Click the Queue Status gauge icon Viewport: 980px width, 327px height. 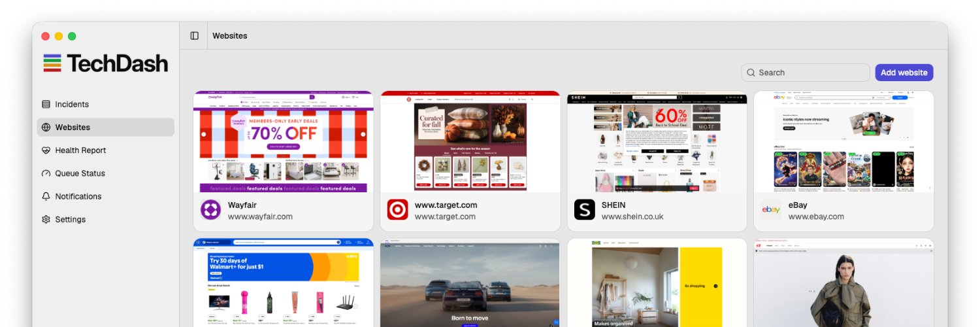pyautogui.click(x=46, y=173)
